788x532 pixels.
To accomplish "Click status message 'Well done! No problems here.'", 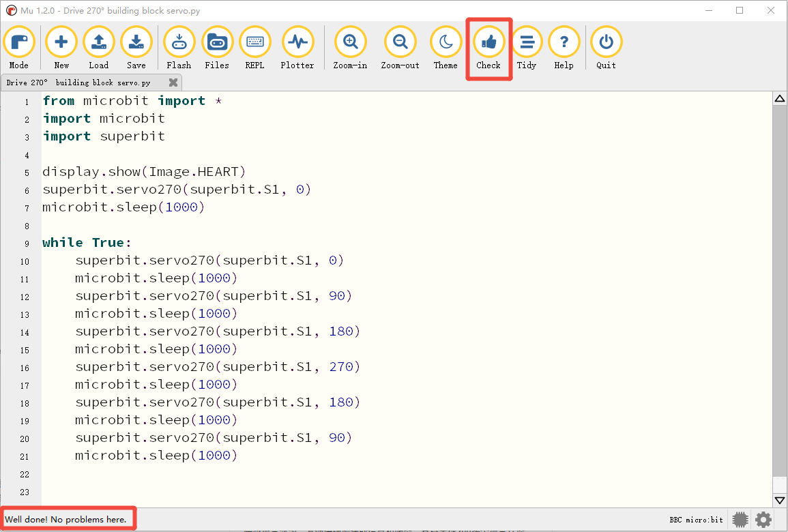I will click(x=65, y=520).
